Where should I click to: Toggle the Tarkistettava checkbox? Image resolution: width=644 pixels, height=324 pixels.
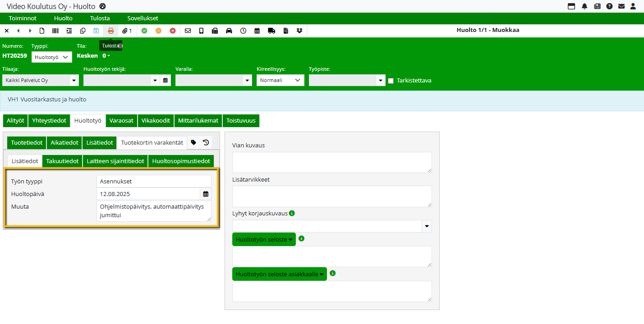click(391, 81)
